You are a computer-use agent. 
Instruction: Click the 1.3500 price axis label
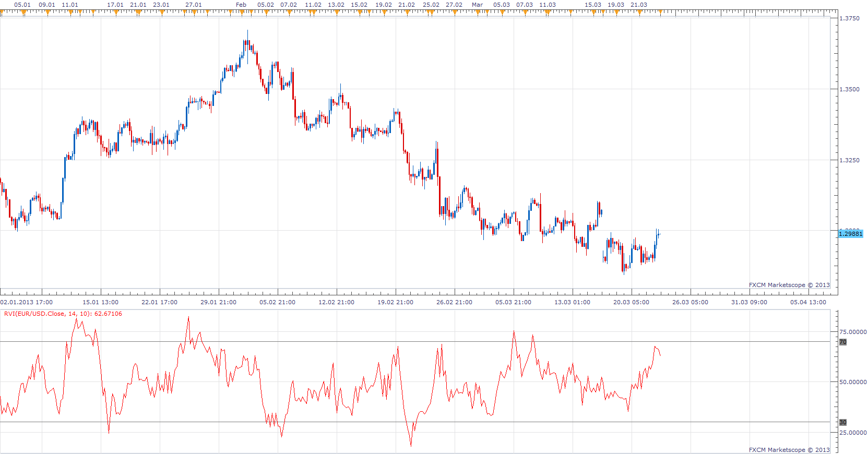point(849,89)
